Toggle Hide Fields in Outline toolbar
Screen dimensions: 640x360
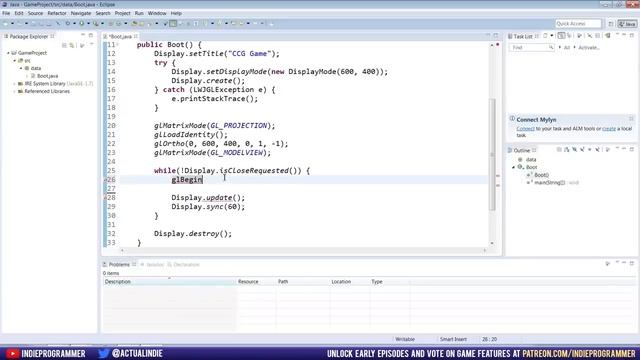point(574,150)
